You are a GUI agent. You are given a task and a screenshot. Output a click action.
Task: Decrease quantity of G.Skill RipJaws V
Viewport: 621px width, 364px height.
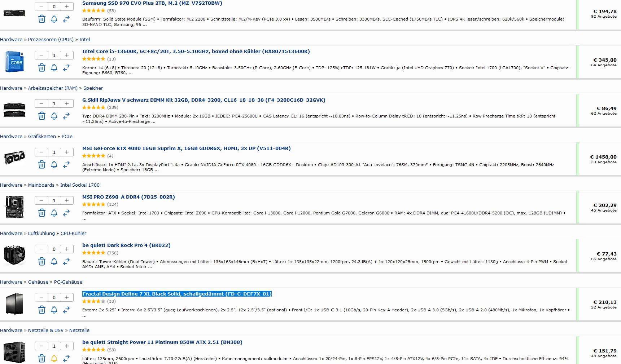pos(41,103)
